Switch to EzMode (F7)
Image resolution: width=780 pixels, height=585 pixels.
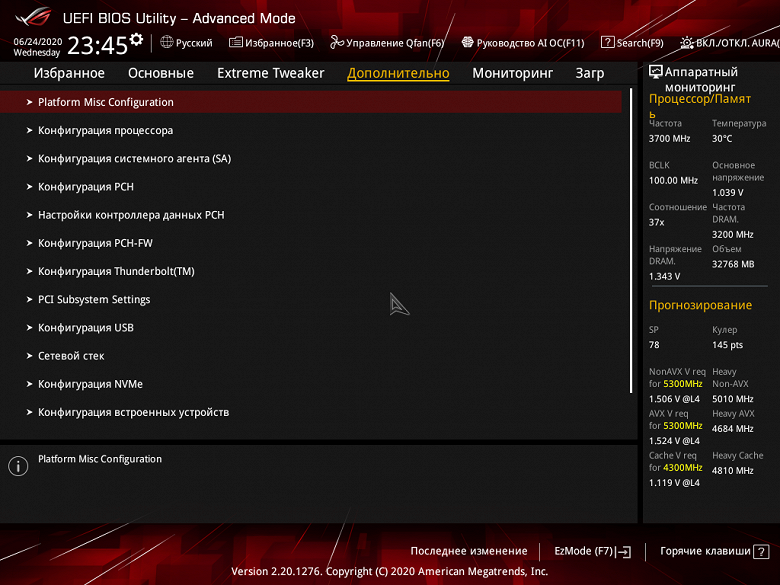(592, 551)
